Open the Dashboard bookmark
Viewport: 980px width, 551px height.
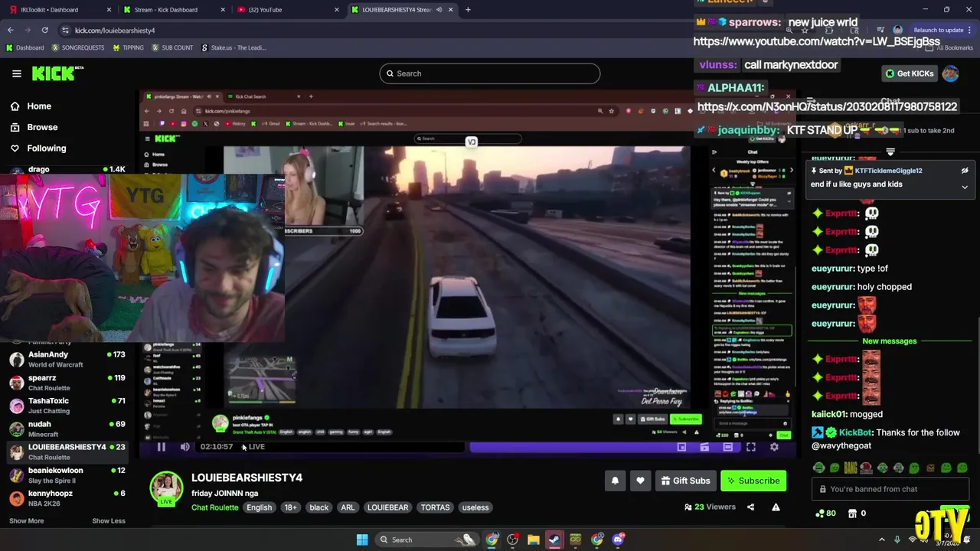tap(25, 47)
